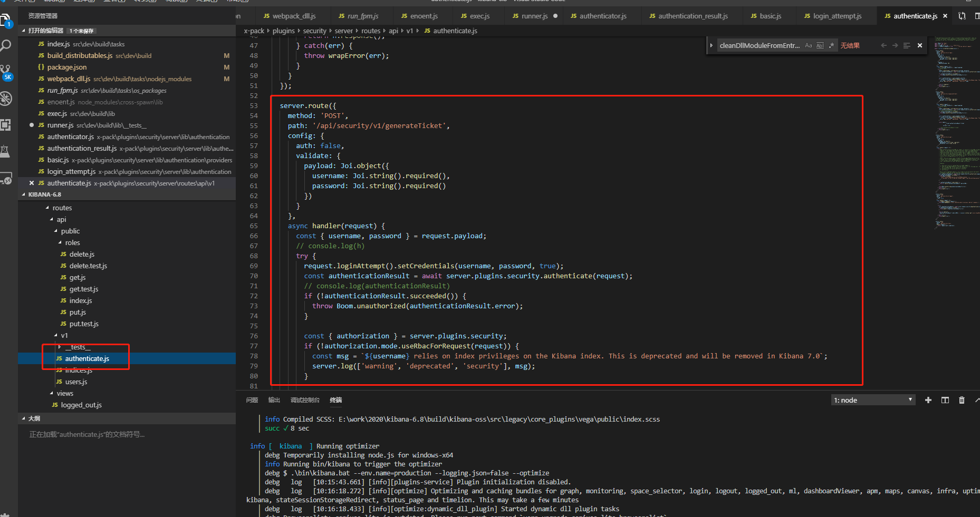Viewport: 980px width, 517px height.
Task: Create a new terminal with plus icon
Action: [x=928, y=400]
